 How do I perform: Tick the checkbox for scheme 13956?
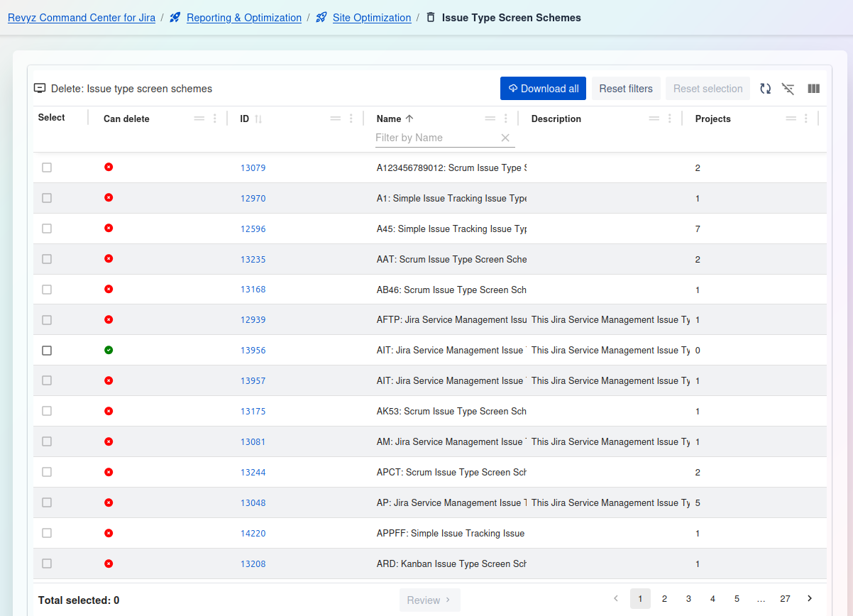(x=47, y=351)
